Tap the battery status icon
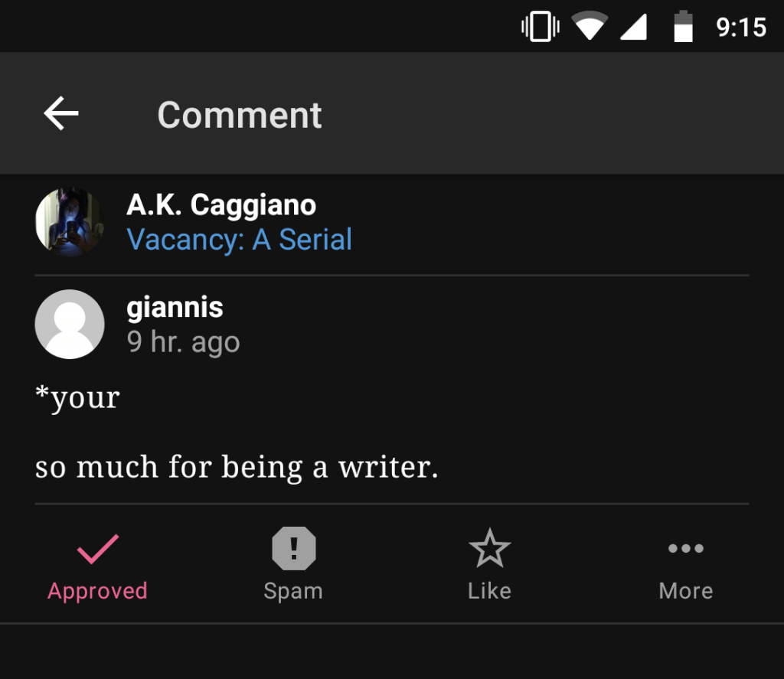 (683, 28)
